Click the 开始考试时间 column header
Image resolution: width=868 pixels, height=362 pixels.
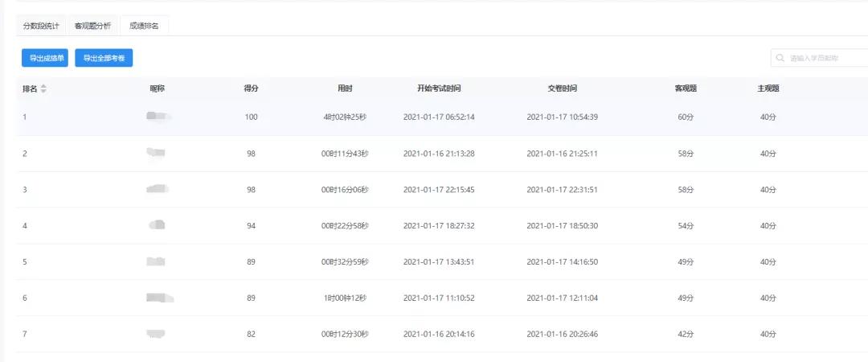tap(439, 88)
